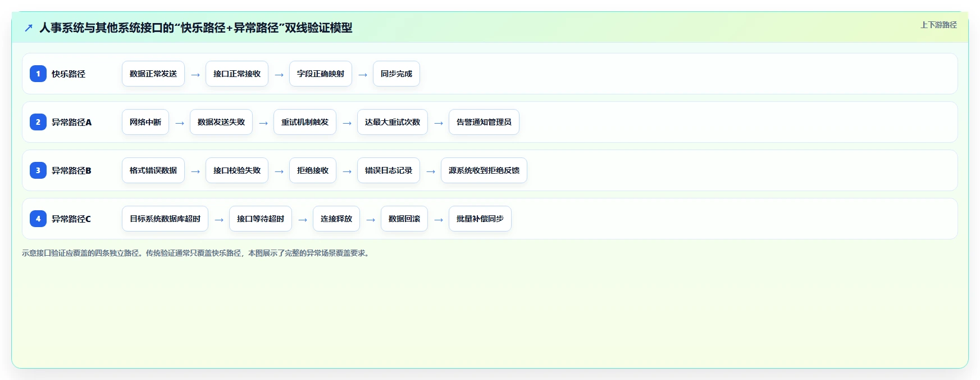Select the 告警通知管理员 step

click(484, 122)
